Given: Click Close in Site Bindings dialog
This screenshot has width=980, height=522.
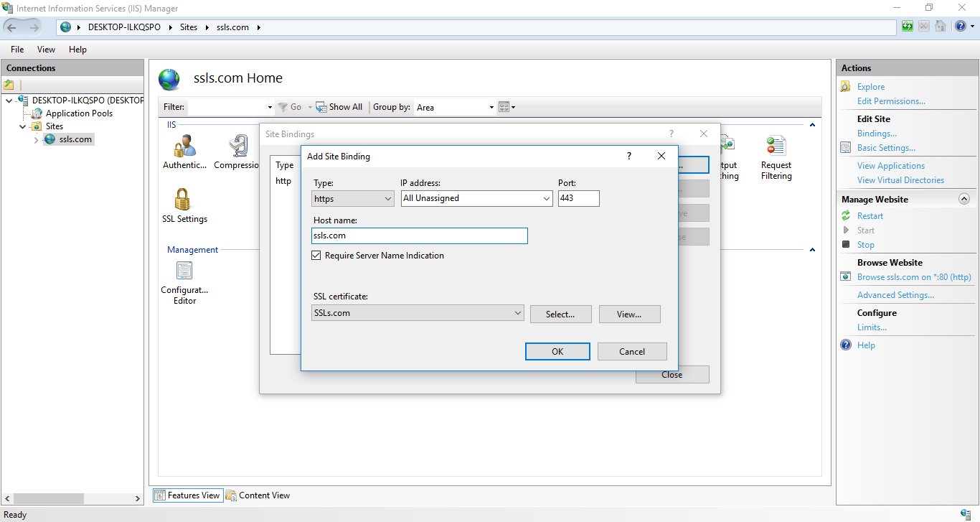Looking at the screenshot, I should [x=672, y=374].
